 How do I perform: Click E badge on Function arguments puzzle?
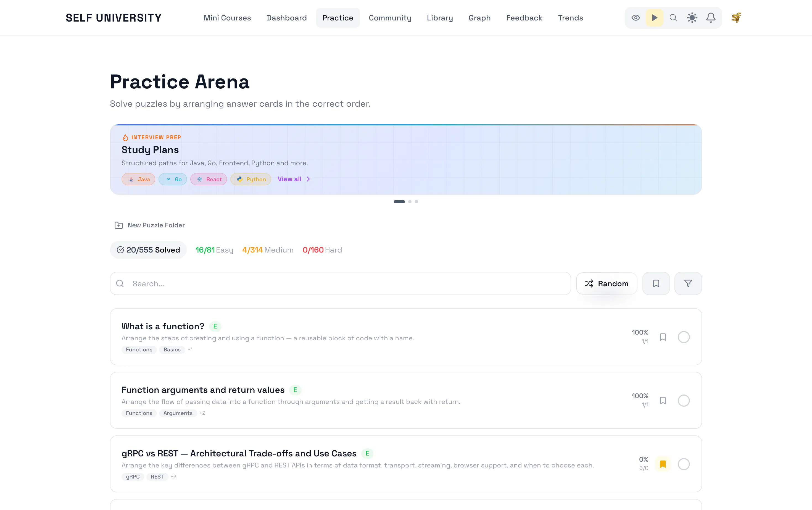coord(296,390)
